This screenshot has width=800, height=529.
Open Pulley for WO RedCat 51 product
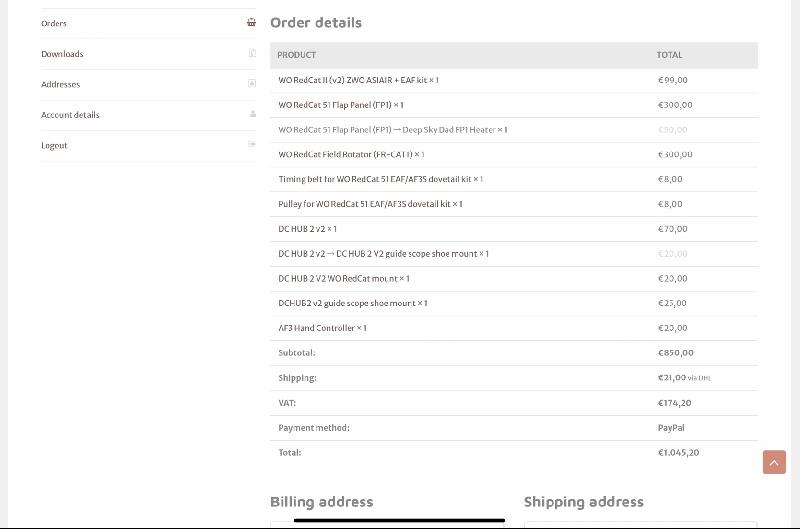coord(364,204)
